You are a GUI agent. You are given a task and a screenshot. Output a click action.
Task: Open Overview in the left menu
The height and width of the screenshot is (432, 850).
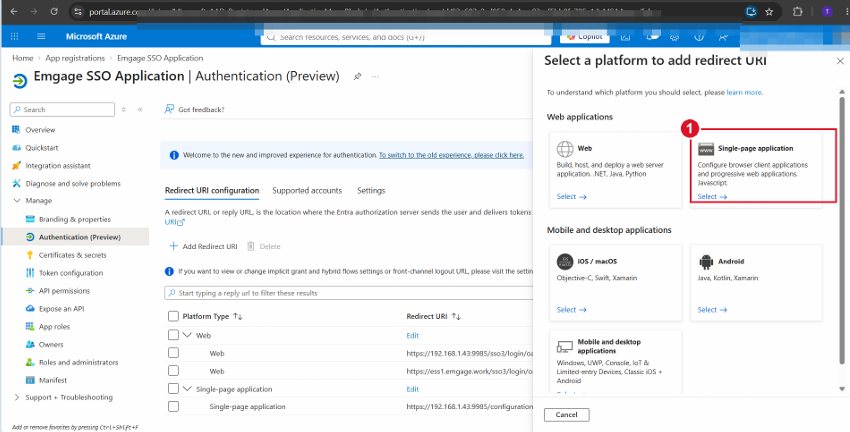pos(40,130)
